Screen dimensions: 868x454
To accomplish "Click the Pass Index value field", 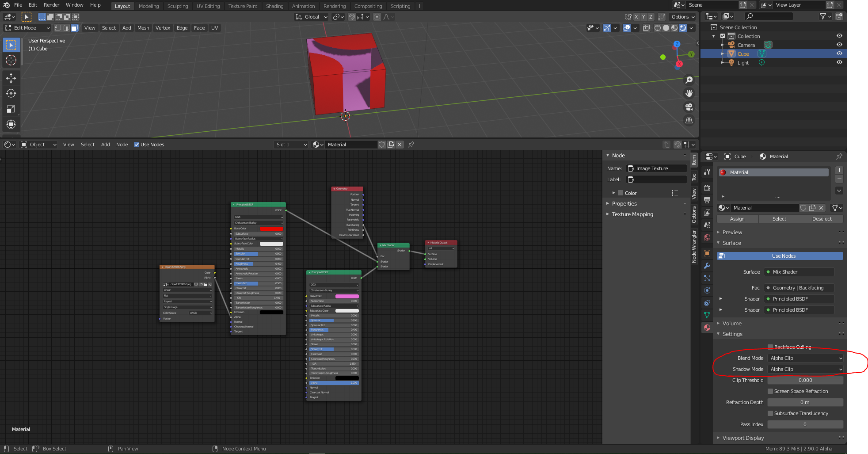I will pyautogui.click(x=805, y=424).
